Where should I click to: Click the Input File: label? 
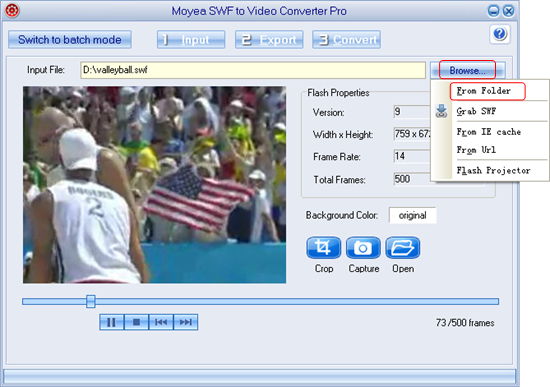tap(46, 70)
